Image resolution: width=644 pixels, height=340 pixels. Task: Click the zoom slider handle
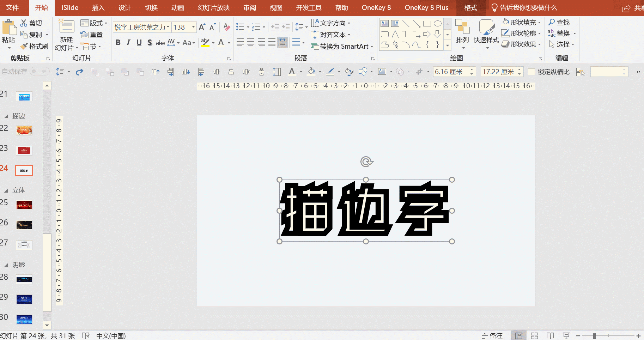coord(595,335)
